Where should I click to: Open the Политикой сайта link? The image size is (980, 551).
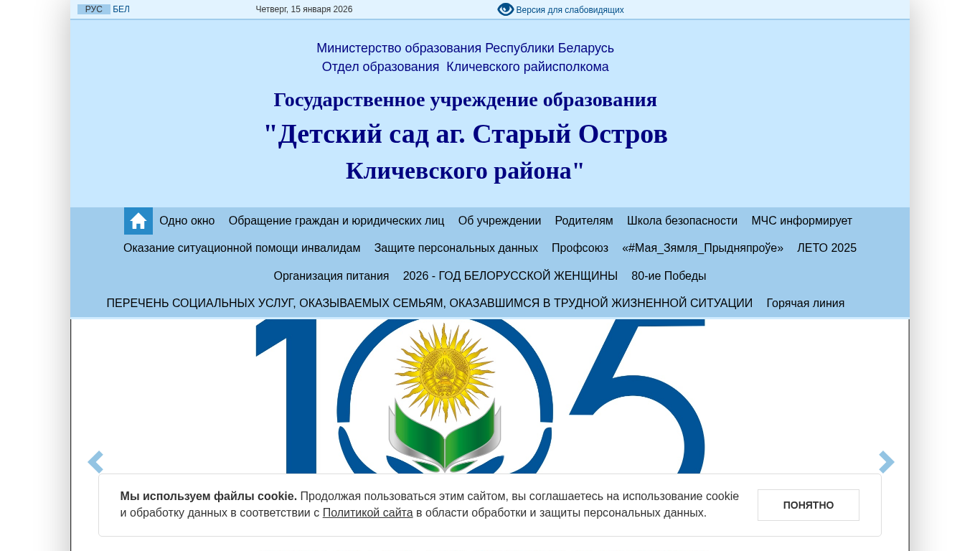point(368,513)
